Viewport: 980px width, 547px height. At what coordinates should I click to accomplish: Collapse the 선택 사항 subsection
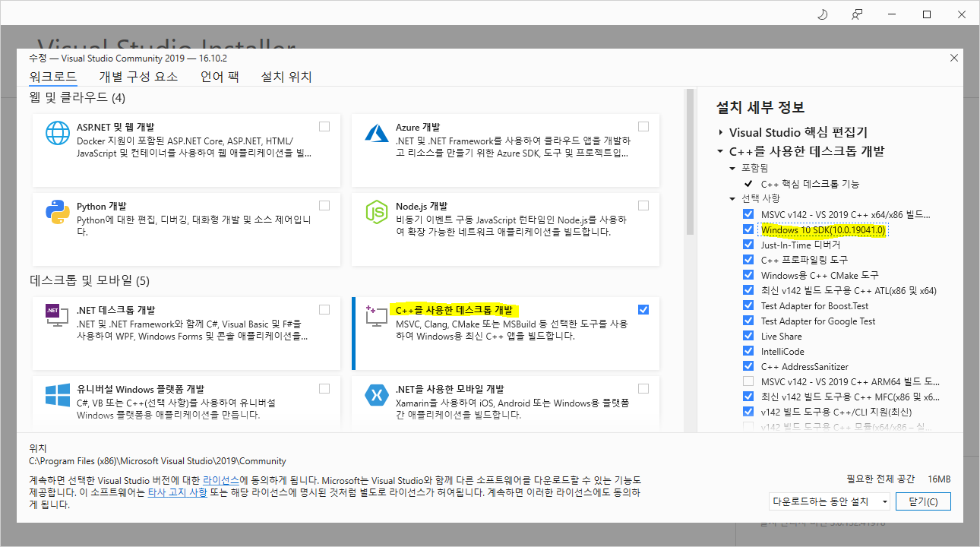pos(733,199)
